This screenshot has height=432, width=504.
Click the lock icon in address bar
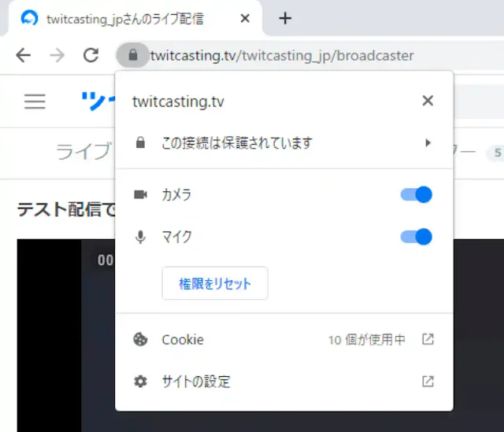[133, 55]
